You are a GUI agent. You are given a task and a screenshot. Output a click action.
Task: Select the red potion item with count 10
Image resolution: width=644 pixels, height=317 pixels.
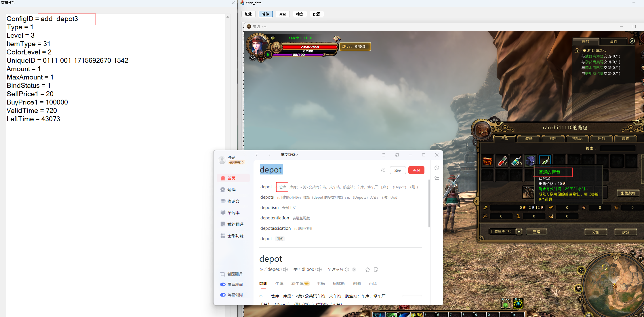pos(502,161)
